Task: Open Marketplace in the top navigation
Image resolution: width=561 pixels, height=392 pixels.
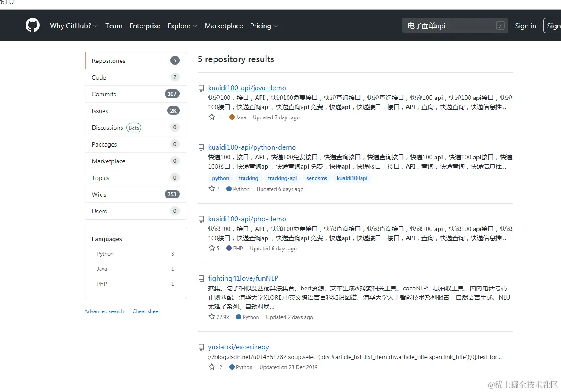Action: [224, 26]
